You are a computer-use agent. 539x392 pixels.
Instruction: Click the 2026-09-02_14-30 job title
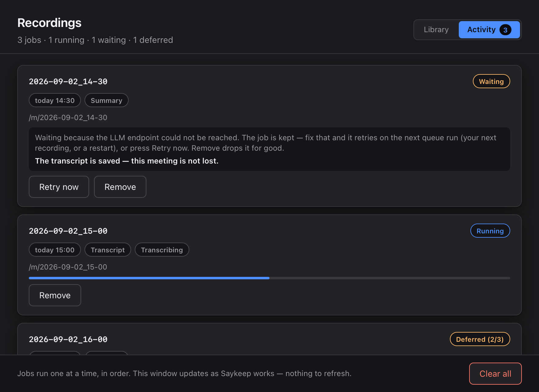(x=68, y=81)
